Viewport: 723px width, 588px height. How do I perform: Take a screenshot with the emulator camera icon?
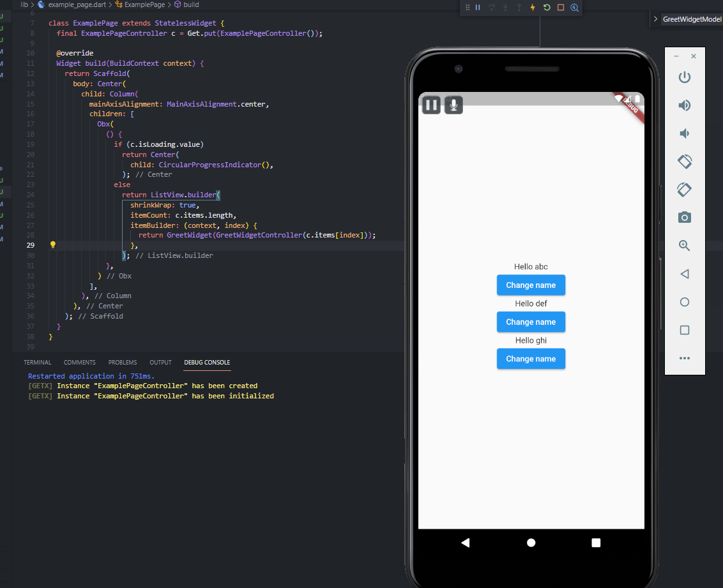(684, 218)
